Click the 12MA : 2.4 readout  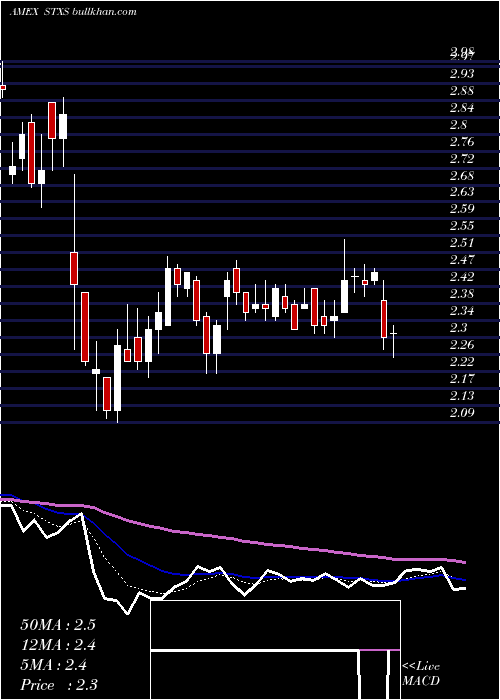point(58,645)
